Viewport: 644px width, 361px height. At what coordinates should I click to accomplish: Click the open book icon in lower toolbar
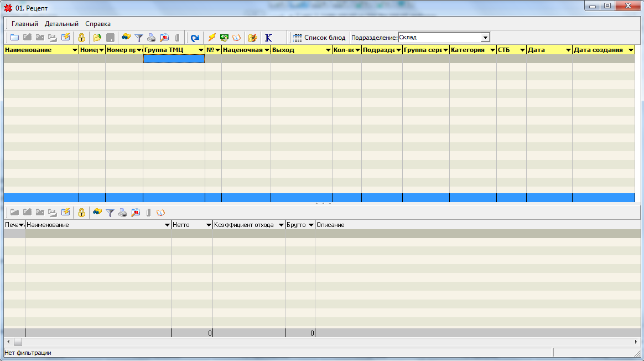click(x=161, y=212)
